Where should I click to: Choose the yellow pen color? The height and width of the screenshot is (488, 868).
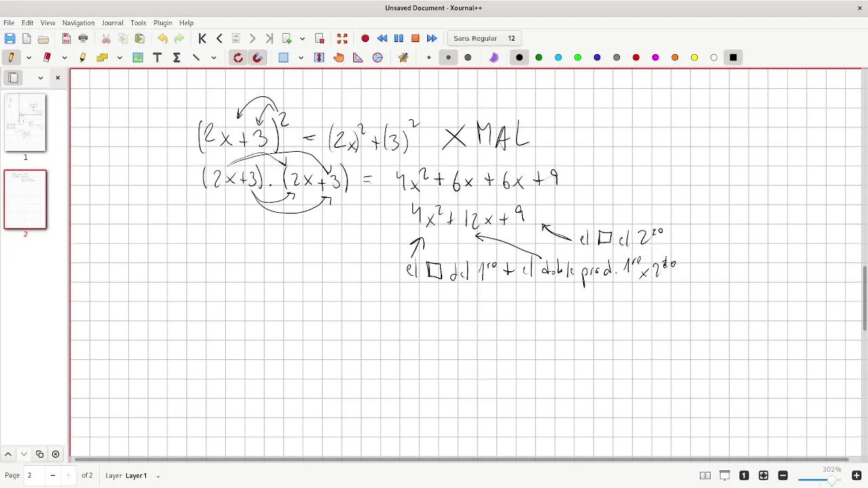(694, 58)
